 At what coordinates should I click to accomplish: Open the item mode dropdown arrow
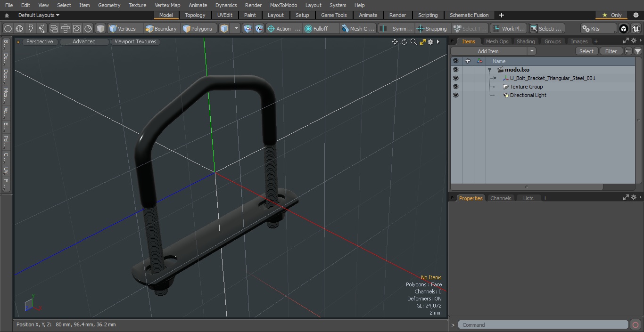click(236, 29)
